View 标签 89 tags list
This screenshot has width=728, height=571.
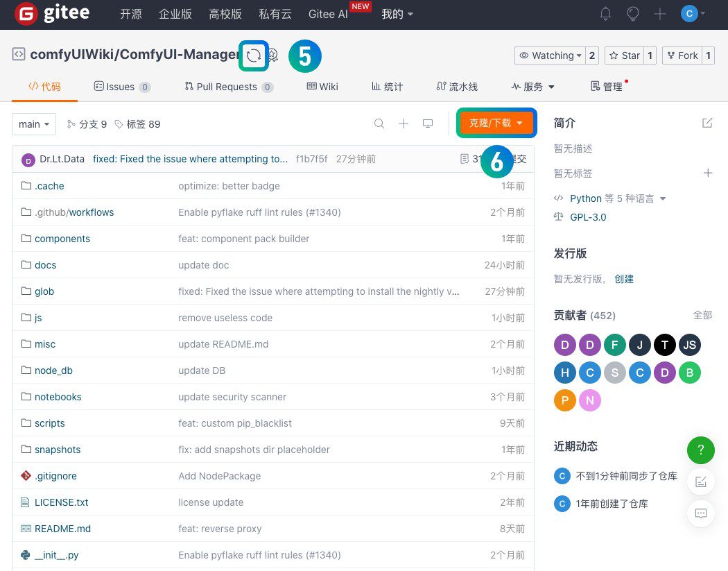click(137, 124)
